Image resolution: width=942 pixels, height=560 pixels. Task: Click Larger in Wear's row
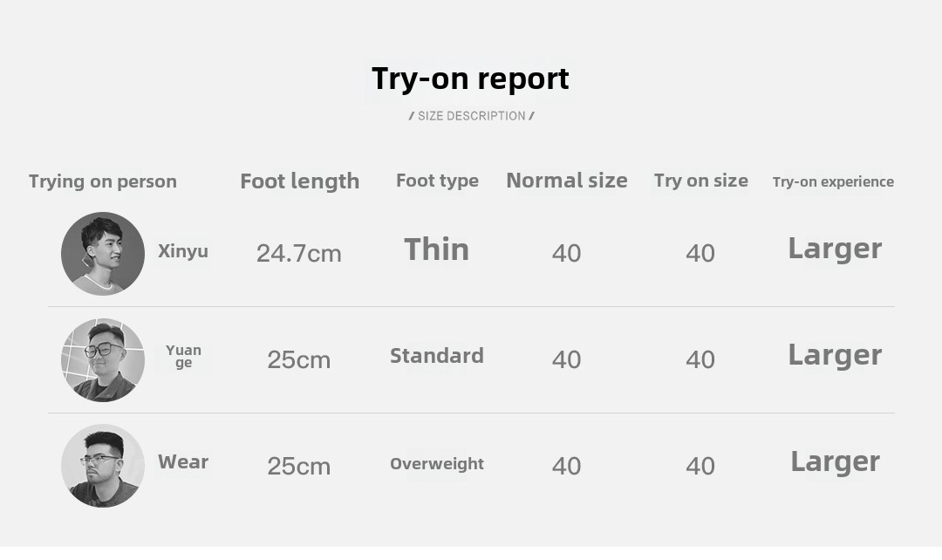[x=835, y=461]
